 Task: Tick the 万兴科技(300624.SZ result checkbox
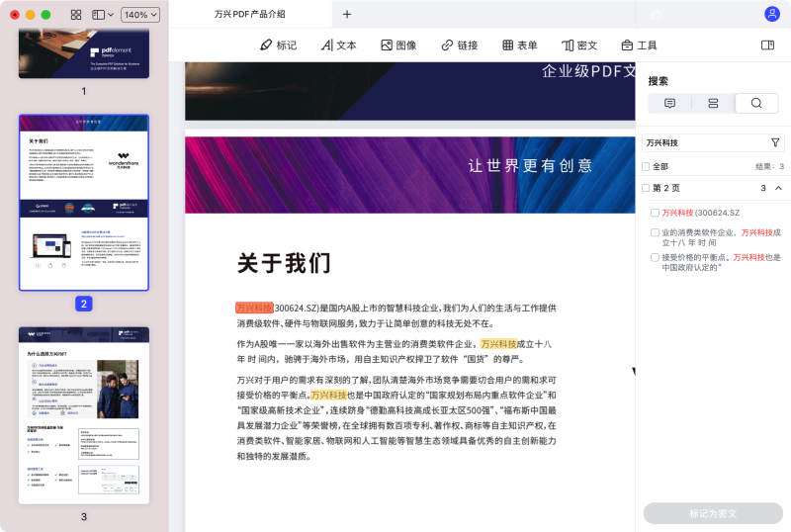(x=655, y=213)
